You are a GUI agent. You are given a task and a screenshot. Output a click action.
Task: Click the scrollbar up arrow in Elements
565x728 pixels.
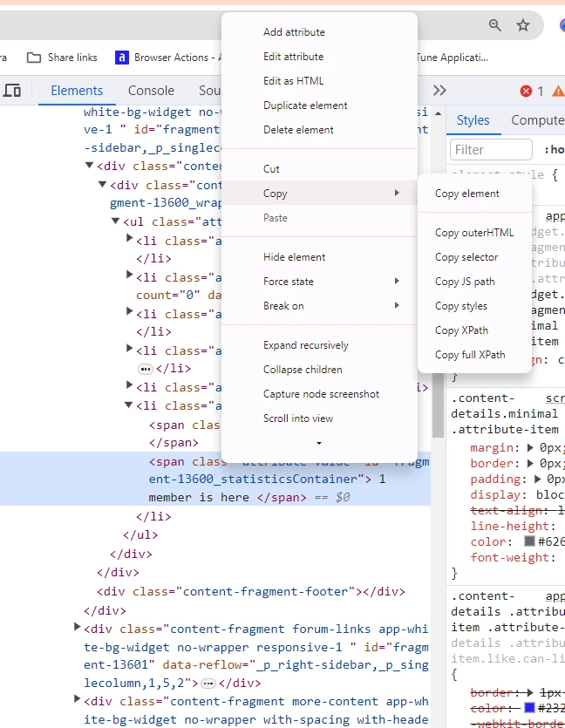point(439,113)
